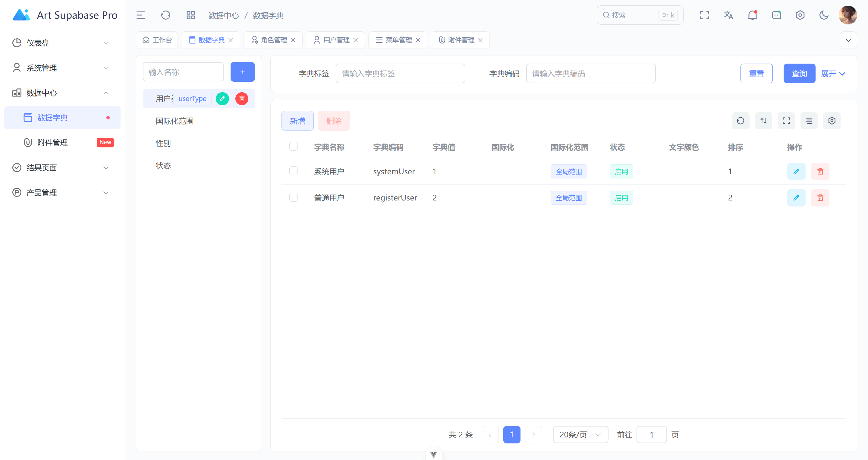Select the table refresh icon
The height and width of the screenshot is (460, 868).
[741, 120]
